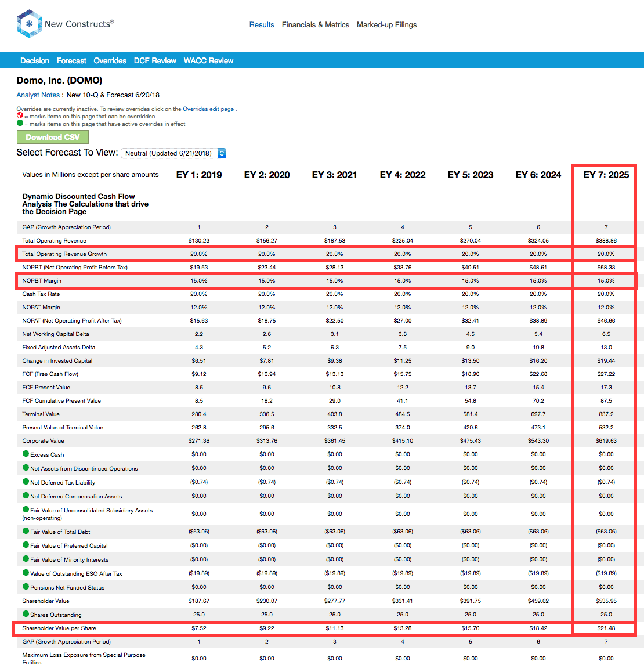The image size is (644, 672).
Task: Open the WACC Review tab
Action: (x=209, y=61)
